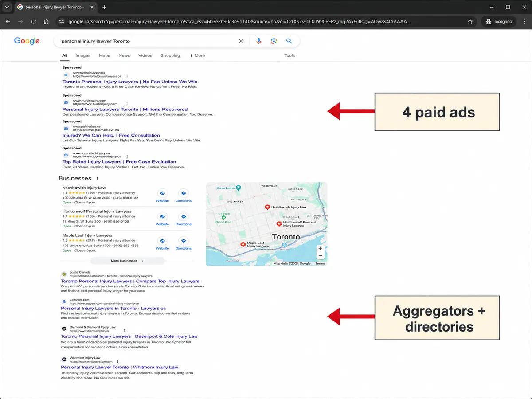The width and height of the screenshot is (532, 399).
Task: Open Google Lens image search icon
Action: (274, 41)
